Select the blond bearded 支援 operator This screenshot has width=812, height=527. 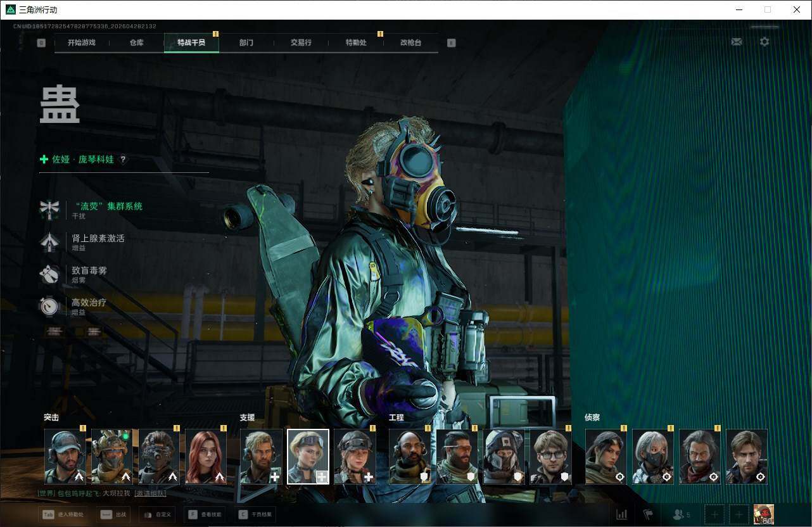(261, 457)
